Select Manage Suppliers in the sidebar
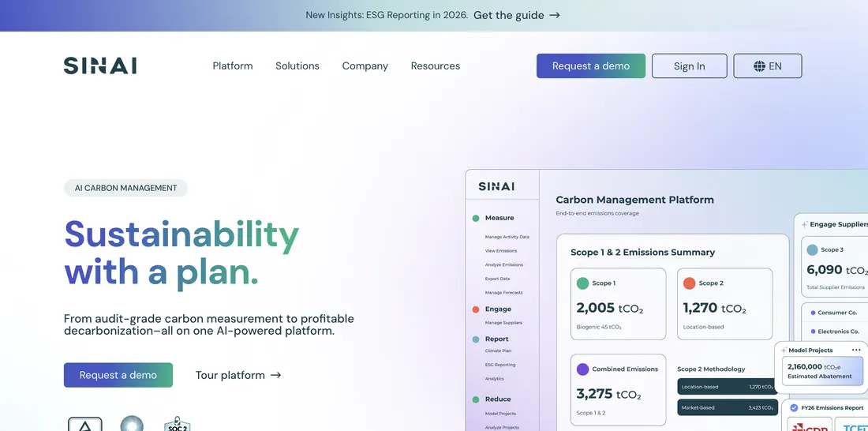 tap(503, 322)
